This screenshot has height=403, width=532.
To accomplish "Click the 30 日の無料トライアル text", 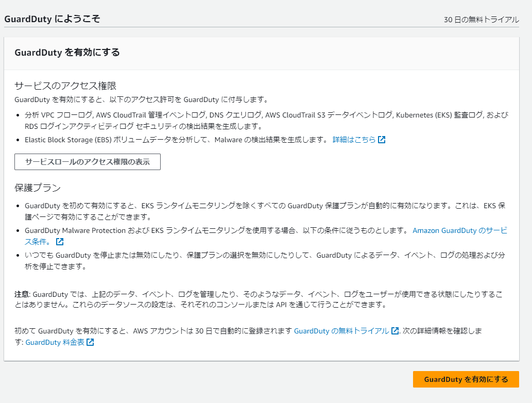I will (x=482, y=20).
